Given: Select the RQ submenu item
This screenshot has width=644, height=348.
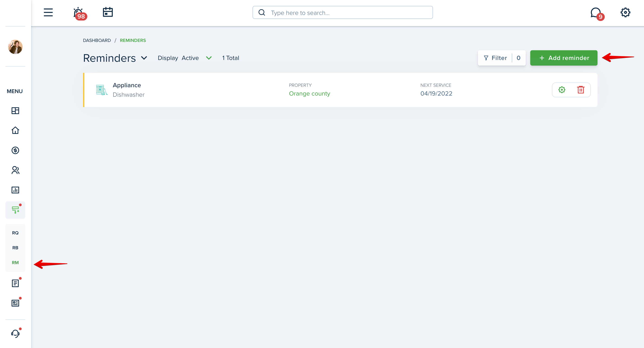Looking at the screenshot, I should 15,233.
